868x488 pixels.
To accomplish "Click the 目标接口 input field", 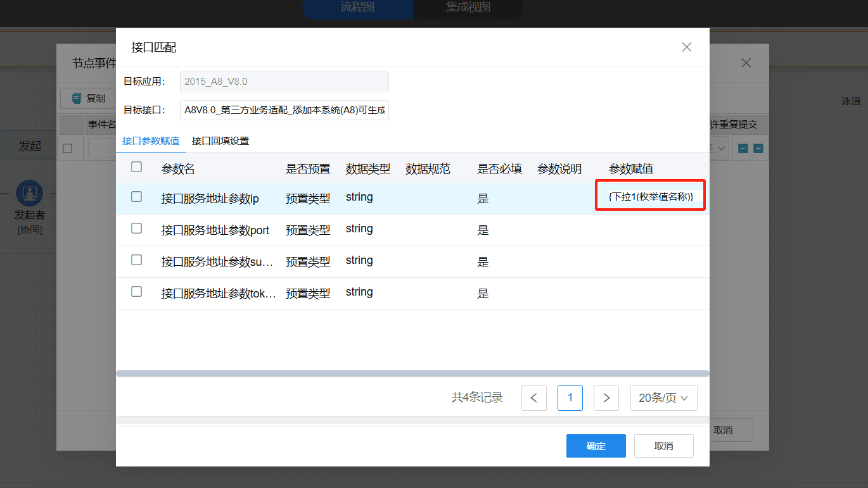I will tap(284, 109).
